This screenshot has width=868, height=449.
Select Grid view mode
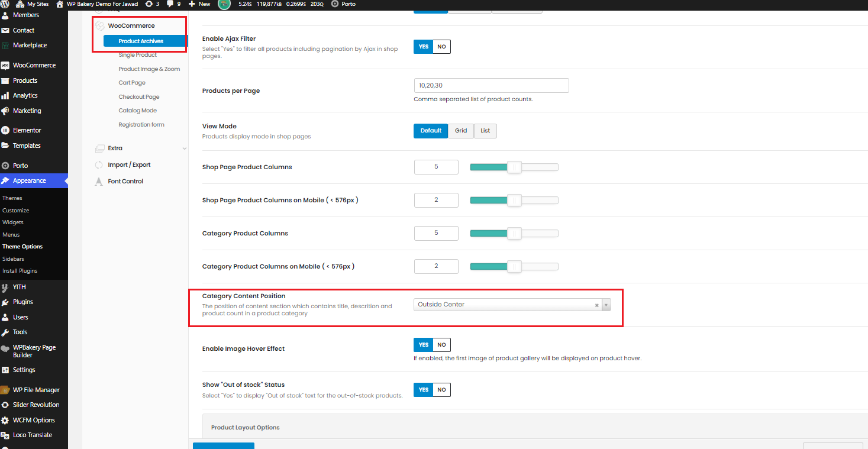461,131
